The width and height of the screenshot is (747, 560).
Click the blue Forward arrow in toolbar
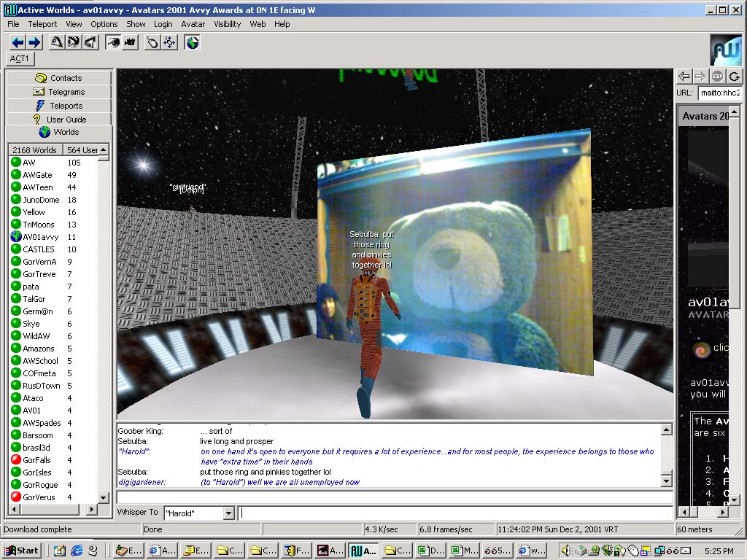click(34, 42)
